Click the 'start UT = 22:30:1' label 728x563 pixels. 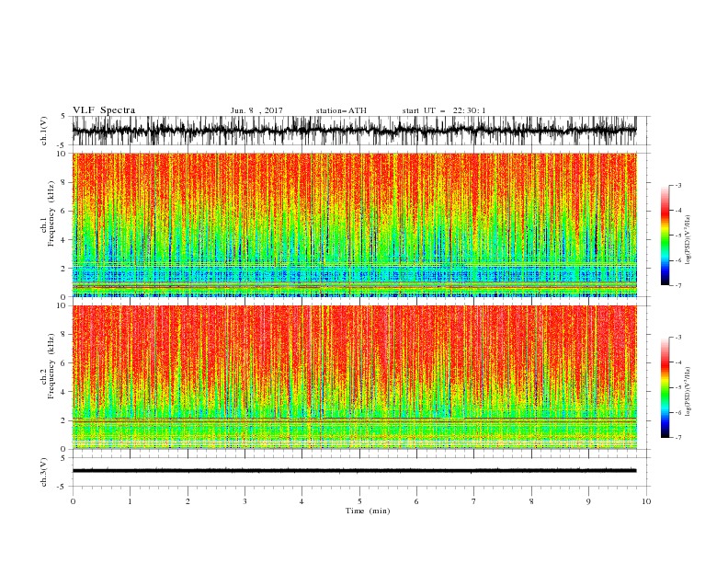click(x=444, y=110)
